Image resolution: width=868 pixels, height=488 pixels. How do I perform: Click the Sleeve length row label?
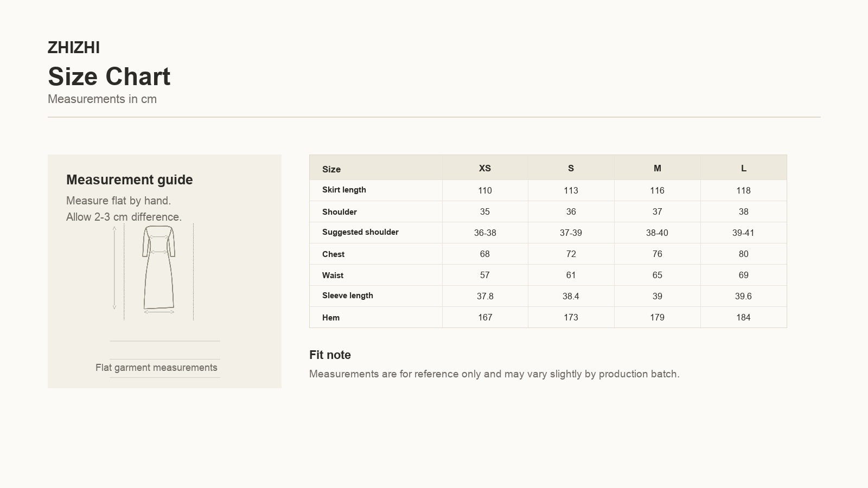coord(348,296)
